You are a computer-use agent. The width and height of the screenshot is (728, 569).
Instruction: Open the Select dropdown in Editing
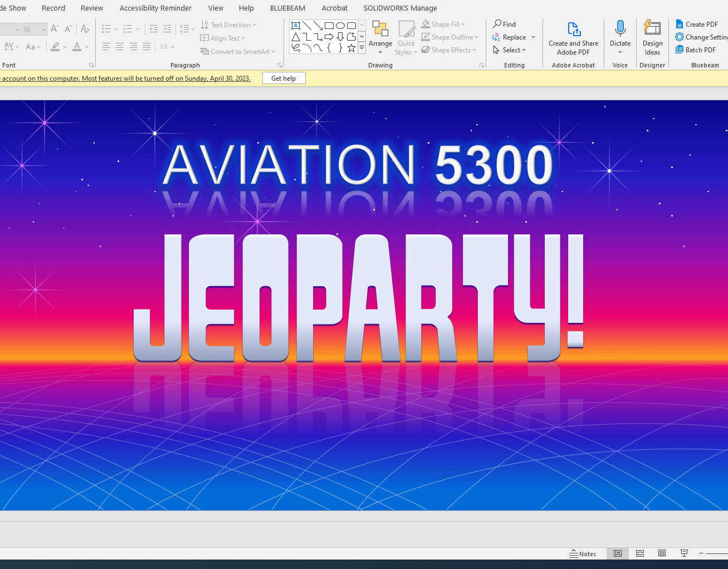(510, 50)
